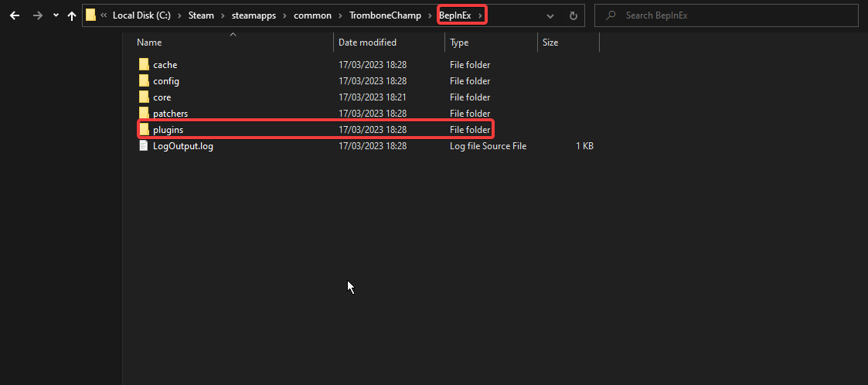
Task: Click the Back navigation arrow
Action: pyautogui.click(x=15, y=15)
